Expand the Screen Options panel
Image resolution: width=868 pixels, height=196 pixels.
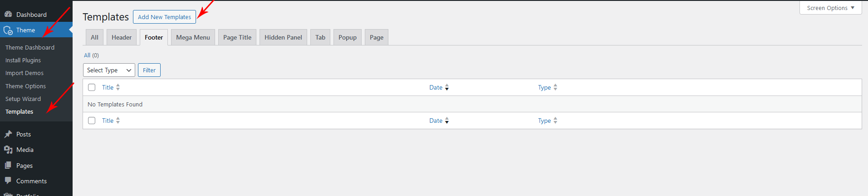tap(830, 8)
